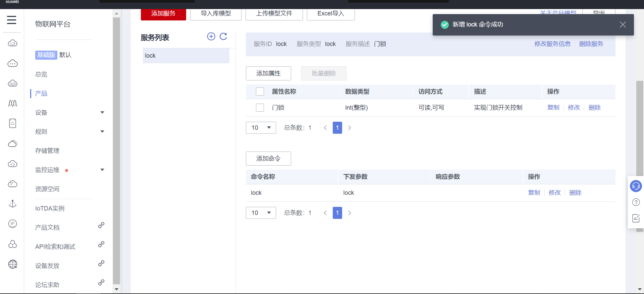644x294 pixels.
Task: Tick the checkbox for the 门锁 attribute row
Action: point(260,108)
